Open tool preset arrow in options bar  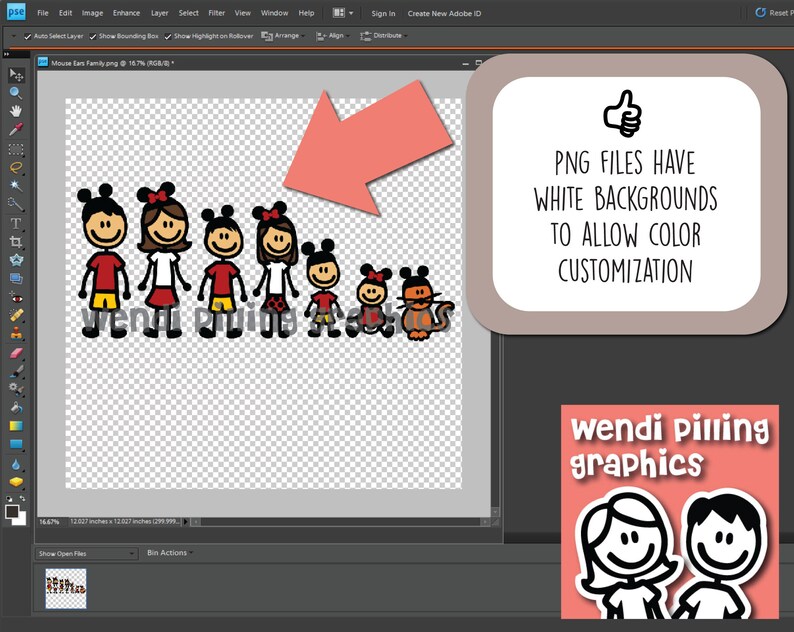(x=13, y=36)
